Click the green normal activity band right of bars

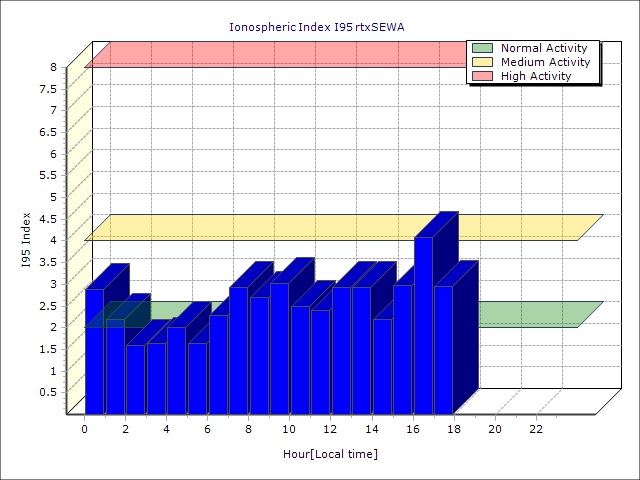coord(530,314)
